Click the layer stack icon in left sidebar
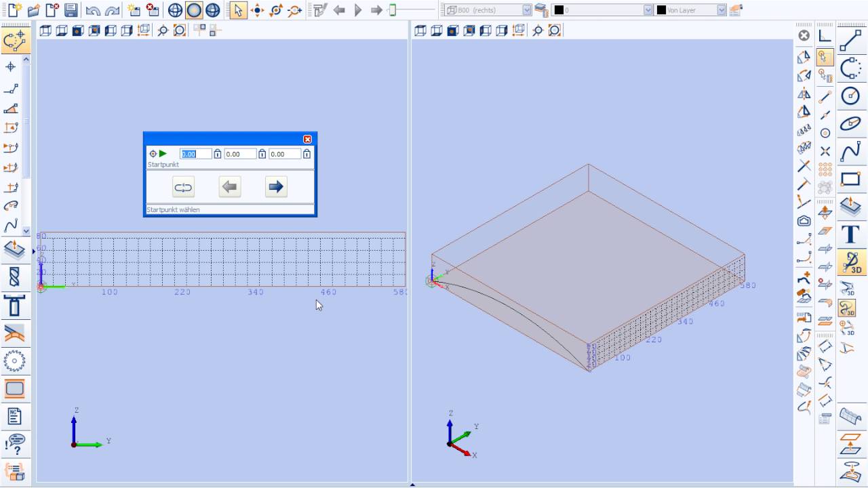The height and width of the screenshot is (488, 868). tap(14, 249)
